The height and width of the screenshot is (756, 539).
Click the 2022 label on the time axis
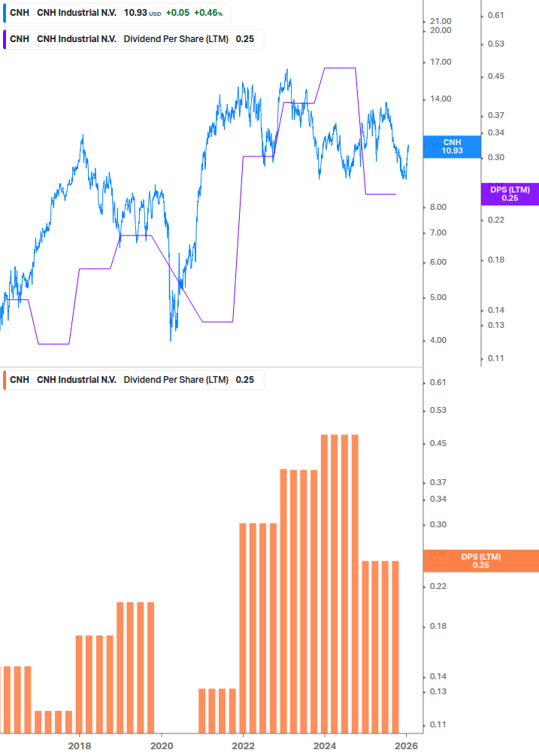pyautogui.click(x=244, y=746)
